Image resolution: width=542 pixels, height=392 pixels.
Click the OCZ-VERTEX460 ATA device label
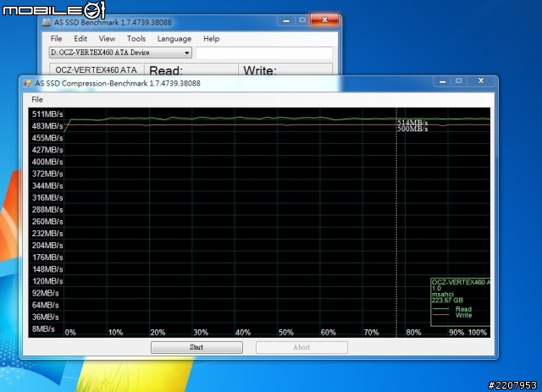click(96, 69)
